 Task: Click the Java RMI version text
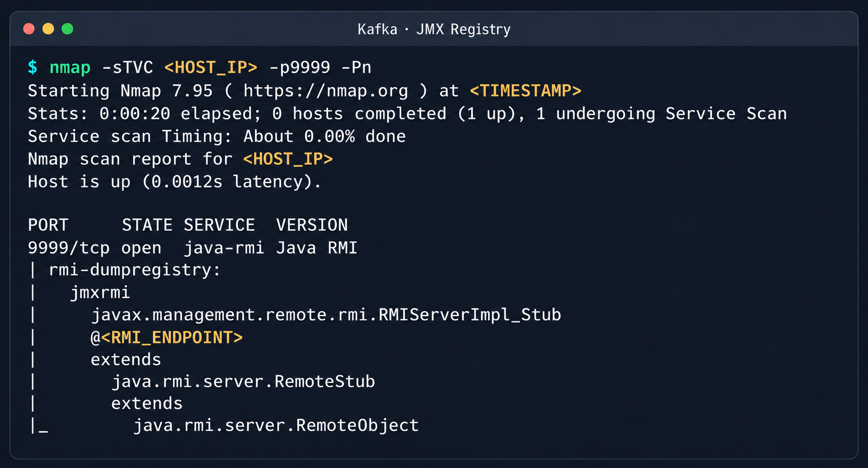pos(317,248)
